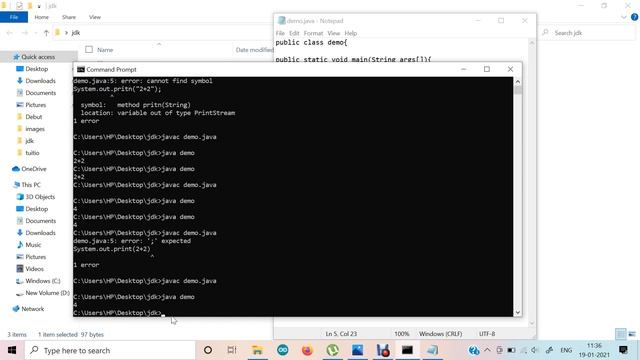Expand the Explorer ribbon chevron

(x=624, y=17)
